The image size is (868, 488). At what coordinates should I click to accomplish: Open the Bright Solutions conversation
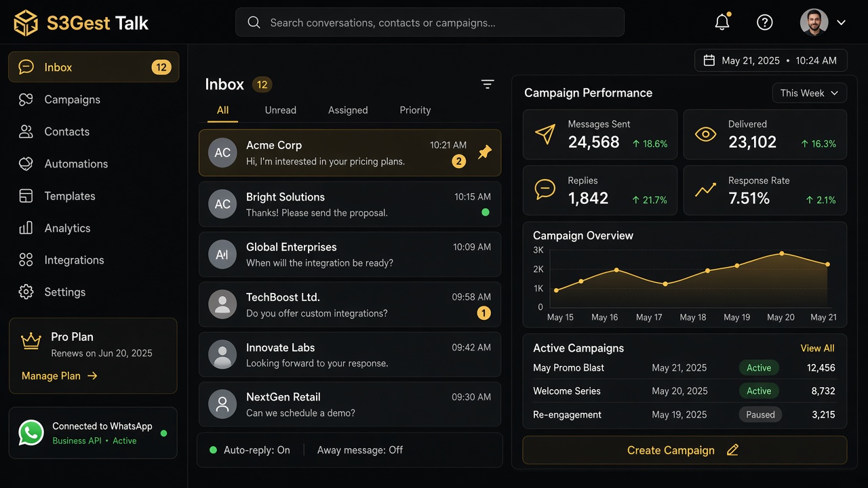pos(350,204)
